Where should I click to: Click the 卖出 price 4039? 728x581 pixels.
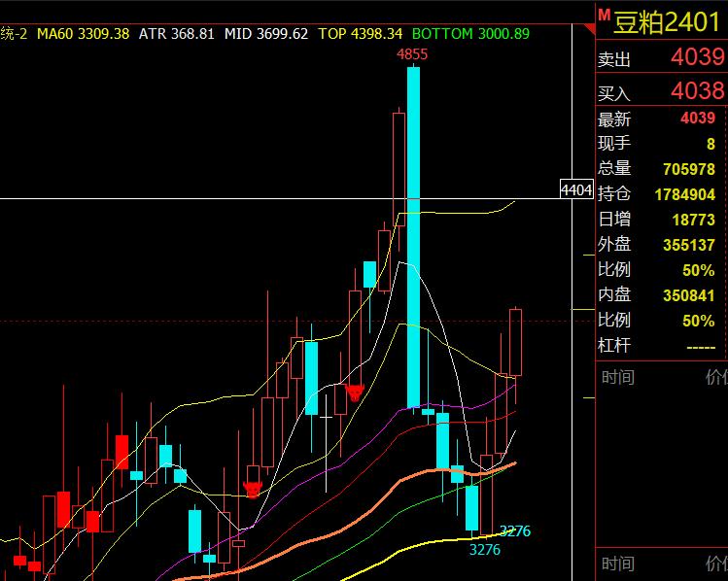point(697,58)
